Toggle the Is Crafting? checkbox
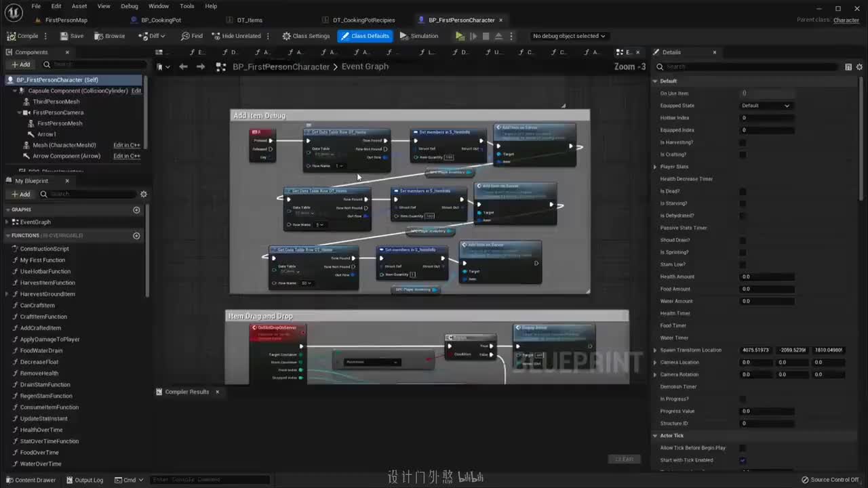868x488 pixels. tap(743, 155)
